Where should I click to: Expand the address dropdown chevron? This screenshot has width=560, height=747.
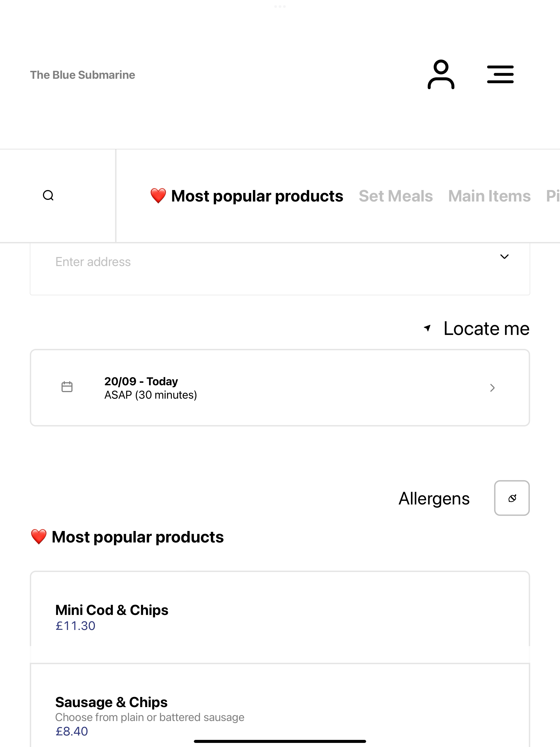coord(504,257)
